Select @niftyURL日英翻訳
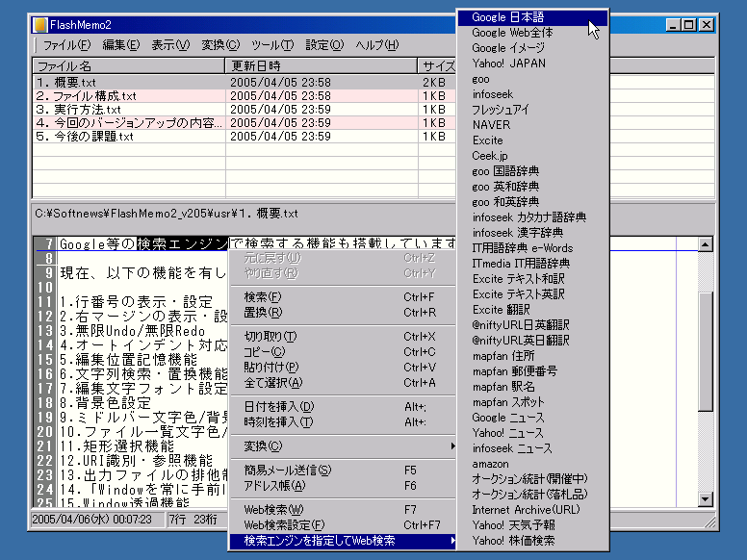 click(x=532, y=325)
